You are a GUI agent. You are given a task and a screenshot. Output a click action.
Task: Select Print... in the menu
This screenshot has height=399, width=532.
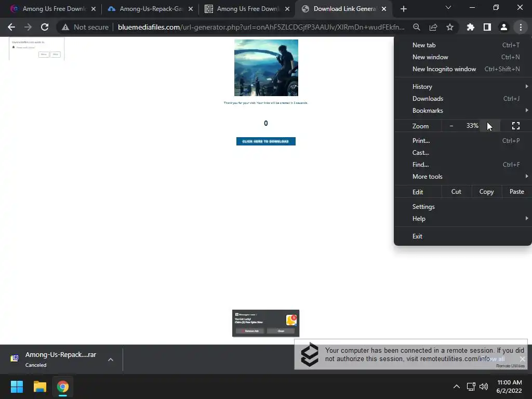coord(462,140)
